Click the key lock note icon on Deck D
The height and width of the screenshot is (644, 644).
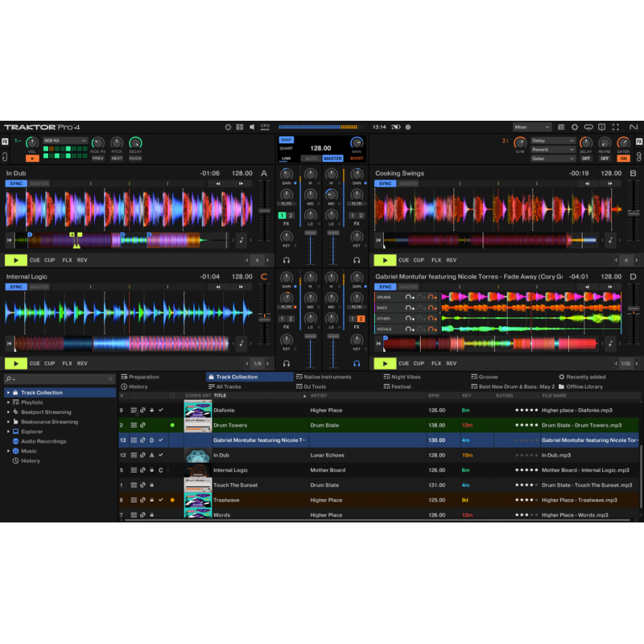pos(610,344)
